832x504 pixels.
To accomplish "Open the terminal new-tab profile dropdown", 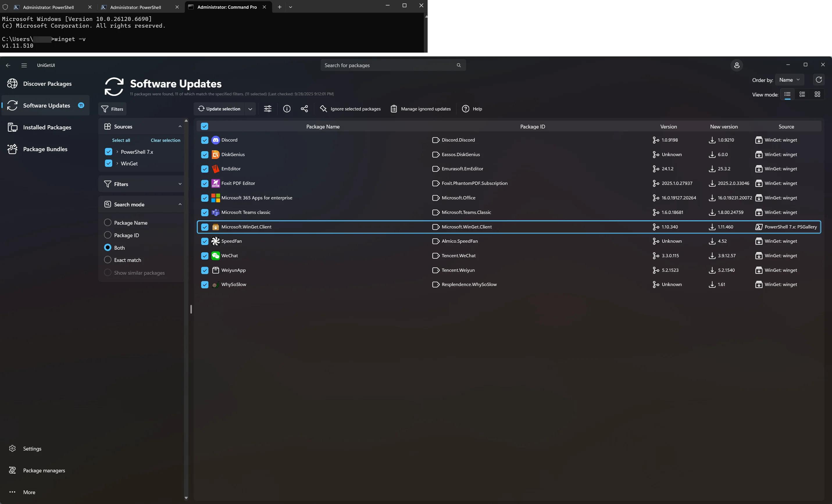I will point(290,7).
